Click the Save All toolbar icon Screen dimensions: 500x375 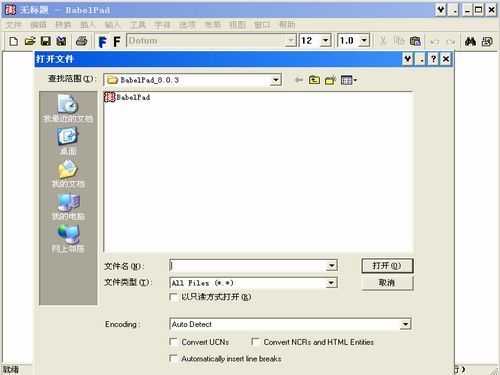coord(61,41)
